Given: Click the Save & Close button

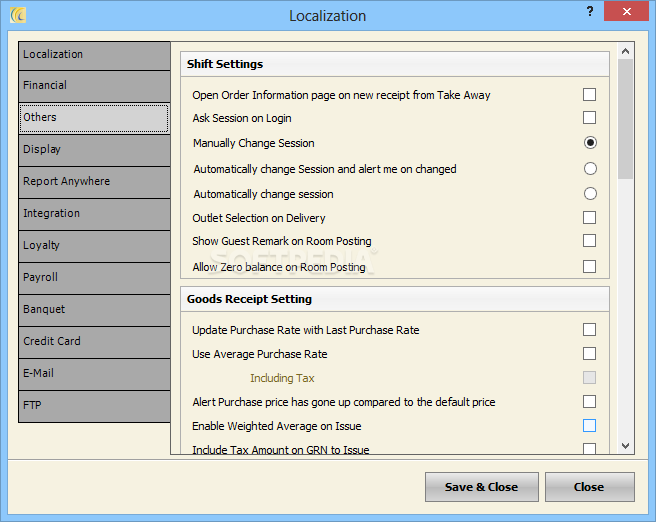Looking at the screenshot, I should [x=482, y=487].
